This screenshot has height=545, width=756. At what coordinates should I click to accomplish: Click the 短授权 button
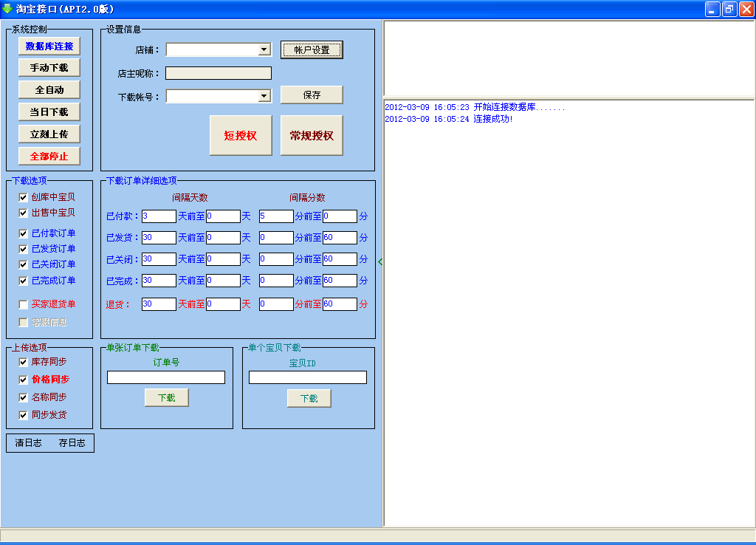pos(241,136)
